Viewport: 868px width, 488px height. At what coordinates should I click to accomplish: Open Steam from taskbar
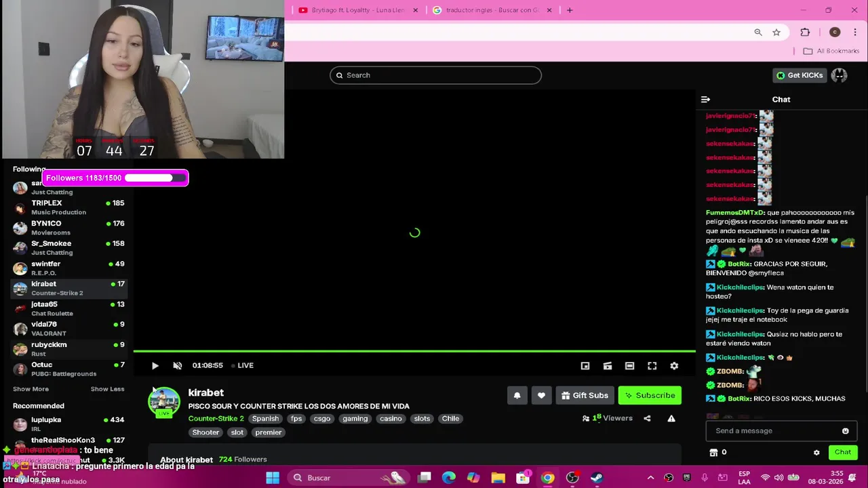(597, 478)
